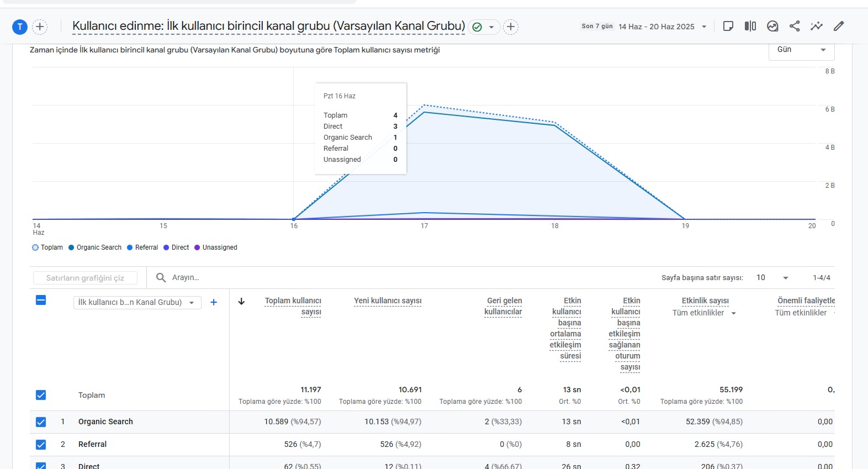Open the compare view columns icon
Screen dimensions: 868x469
point(750,26)
